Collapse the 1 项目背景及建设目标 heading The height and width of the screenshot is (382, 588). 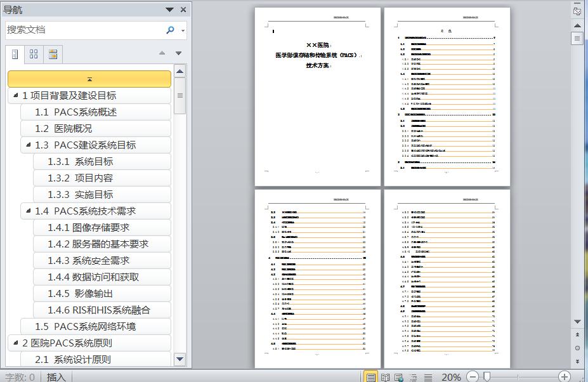click(15, 96)
